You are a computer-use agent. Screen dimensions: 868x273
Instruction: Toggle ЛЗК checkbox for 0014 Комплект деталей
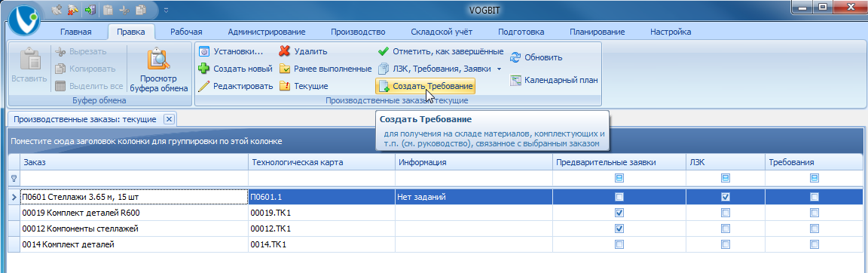(x=725, y=244)
